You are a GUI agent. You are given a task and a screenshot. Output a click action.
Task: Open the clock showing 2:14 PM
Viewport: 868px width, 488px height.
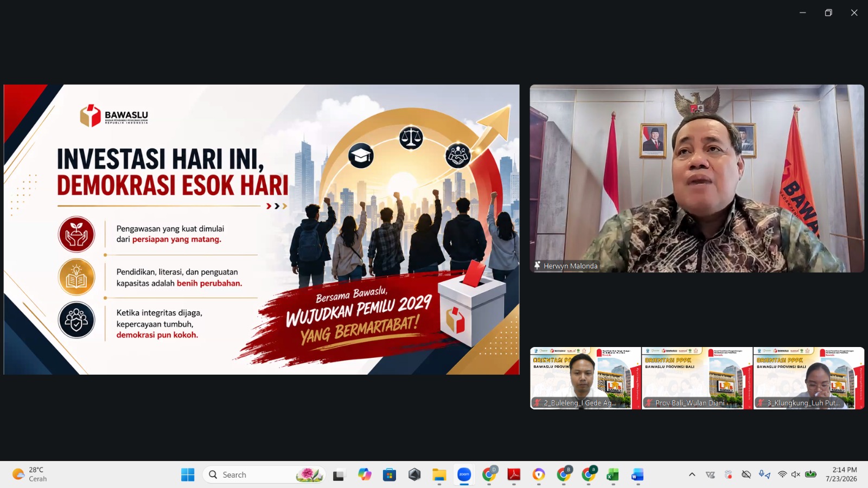click(841, 474)
